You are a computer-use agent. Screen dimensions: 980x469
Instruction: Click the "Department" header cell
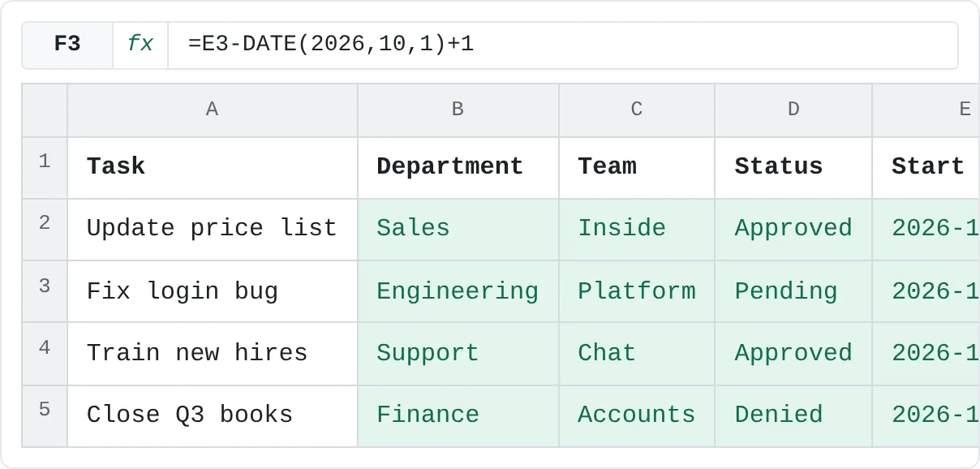tap(458, 168)
